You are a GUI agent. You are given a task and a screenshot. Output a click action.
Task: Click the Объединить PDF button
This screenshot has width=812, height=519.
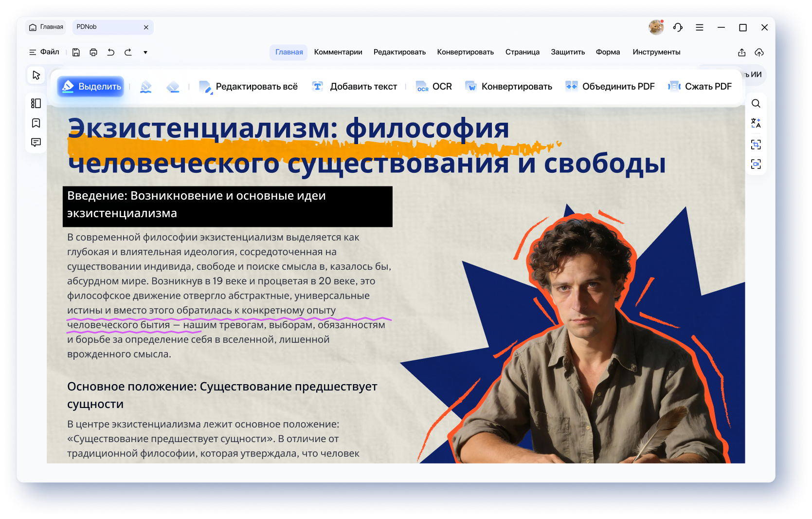pyautogui.click(x=610, y=87)
